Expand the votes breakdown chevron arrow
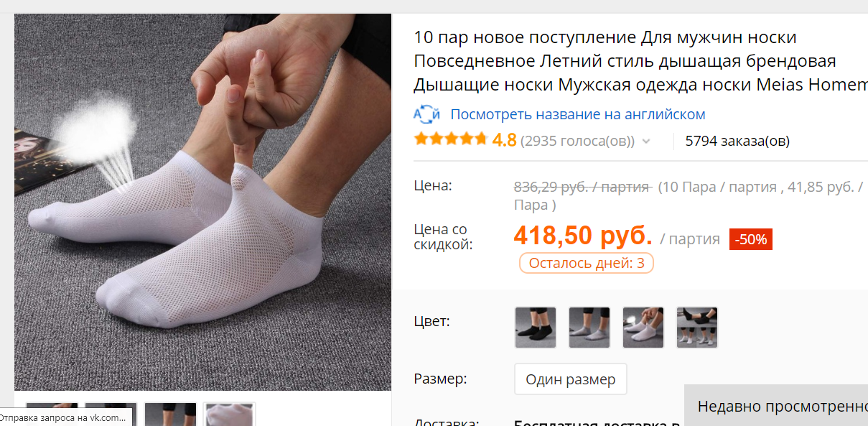 (x=646, y=142)
